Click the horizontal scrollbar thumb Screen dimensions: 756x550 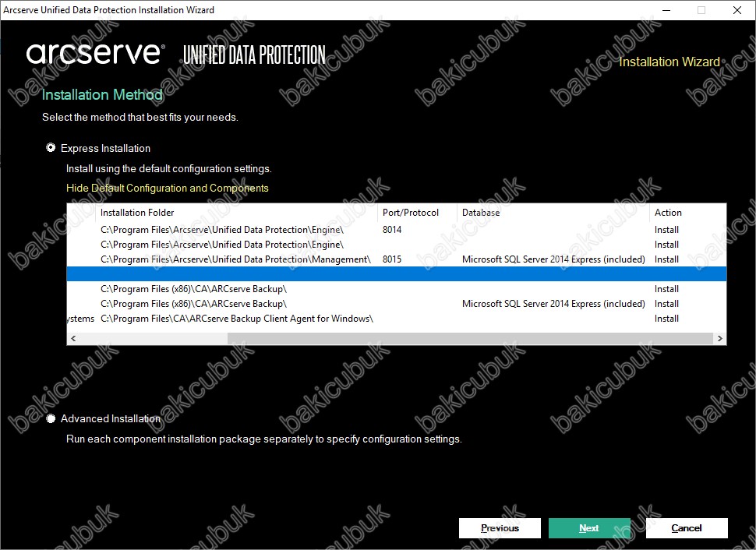tap(470, 338)
